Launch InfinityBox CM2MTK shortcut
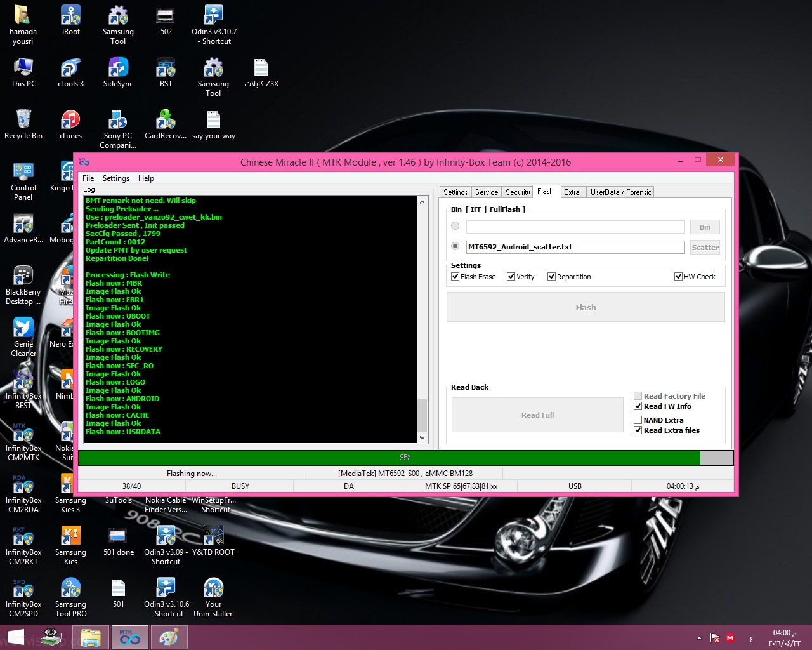812x650 pixels. click(23, 441)
